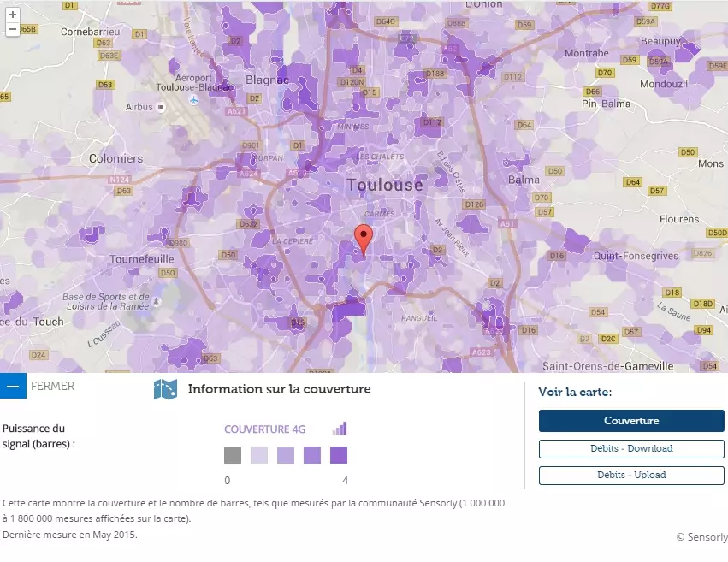Screen dimensions: 728x562
Task: Click the darkest purple four-bars swatch
Action: tap(339, 455)
